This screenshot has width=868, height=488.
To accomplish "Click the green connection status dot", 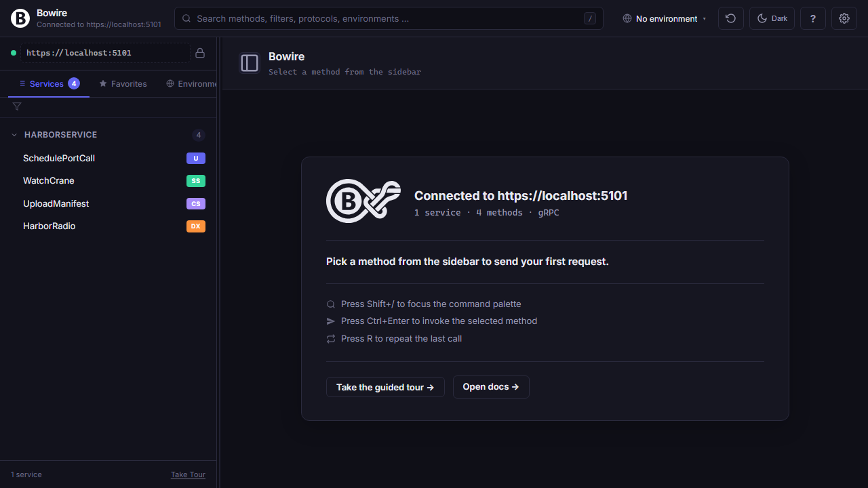I will [x=14, y=53].
